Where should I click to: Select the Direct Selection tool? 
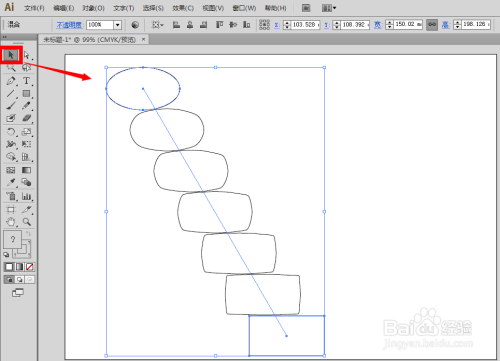(x=27, y=55)
